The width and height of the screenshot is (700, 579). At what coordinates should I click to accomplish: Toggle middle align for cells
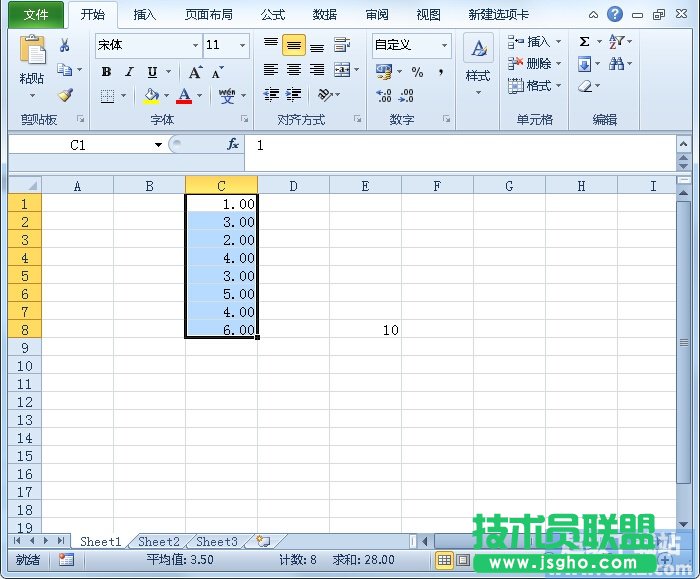pos(293,46)
